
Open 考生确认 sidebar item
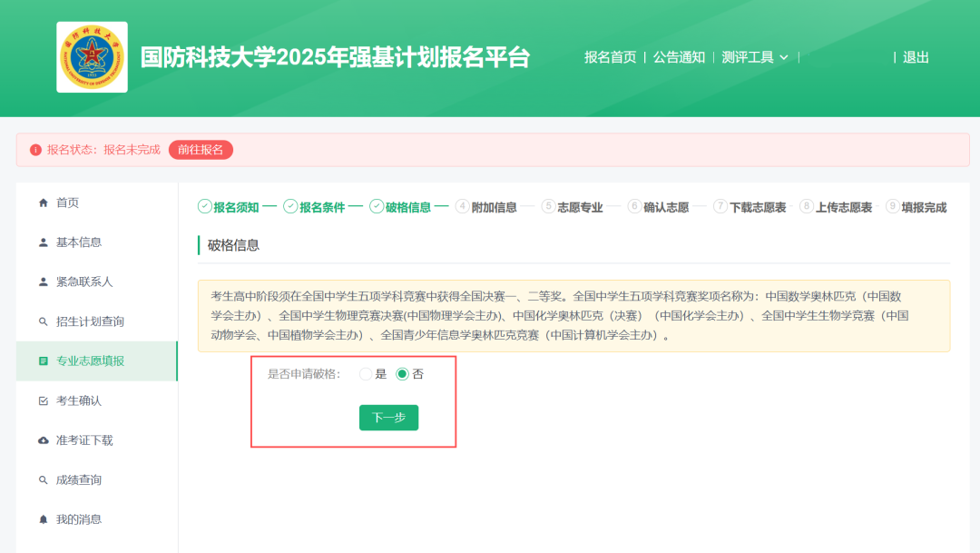pos(97,401)
